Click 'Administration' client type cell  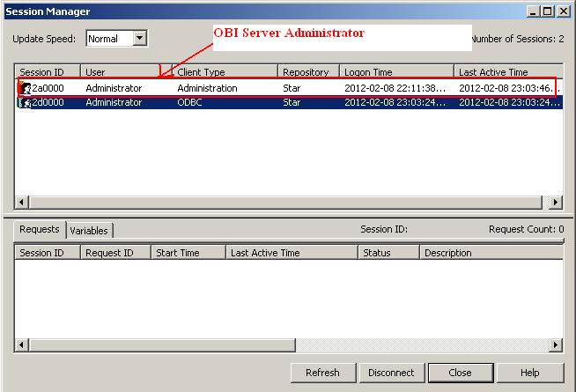coord(207,88)
